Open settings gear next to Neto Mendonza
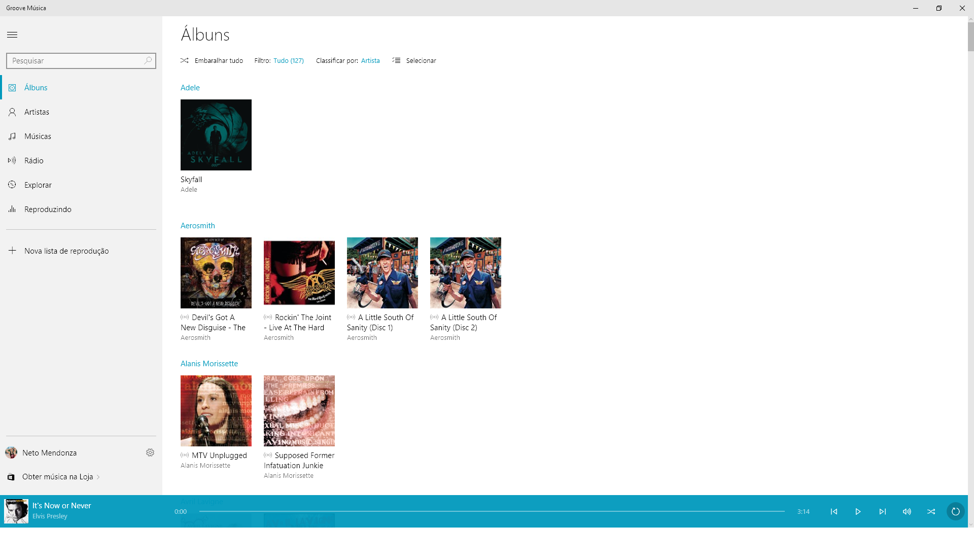 pyautogui.click(x=150, y=452)
